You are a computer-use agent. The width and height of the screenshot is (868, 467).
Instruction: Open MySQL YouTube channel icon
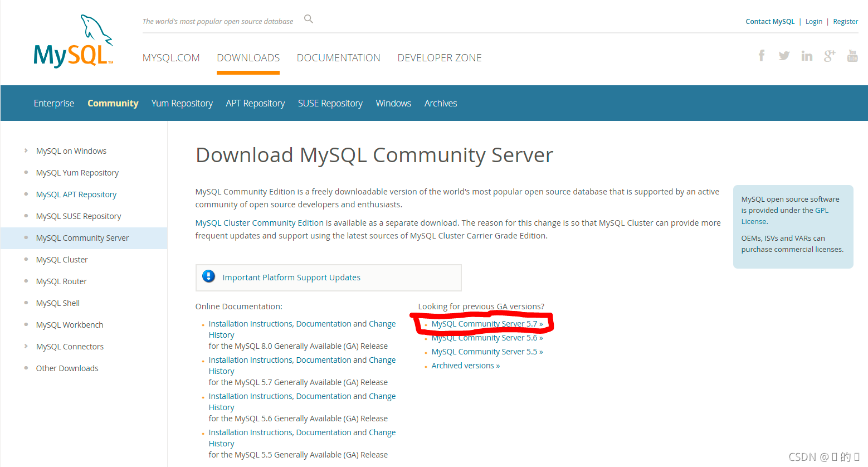(852, 55)
